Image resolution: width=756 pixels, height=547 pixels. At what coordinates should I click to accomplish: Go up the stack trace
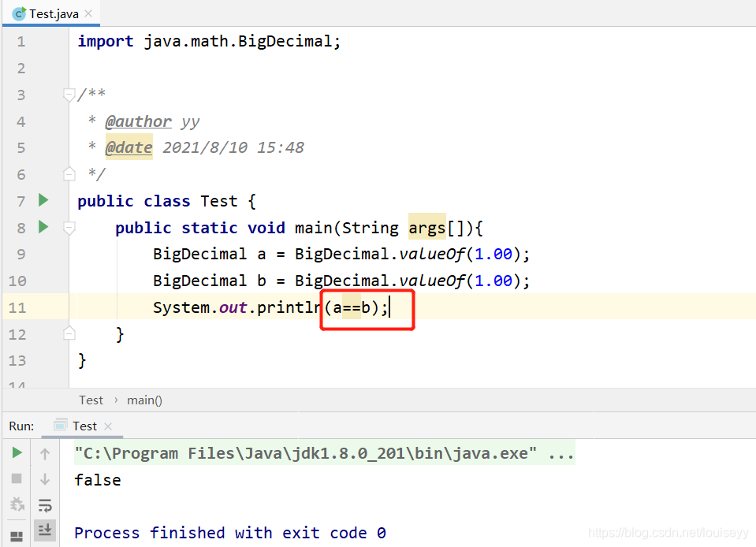(x=45, y=453)
